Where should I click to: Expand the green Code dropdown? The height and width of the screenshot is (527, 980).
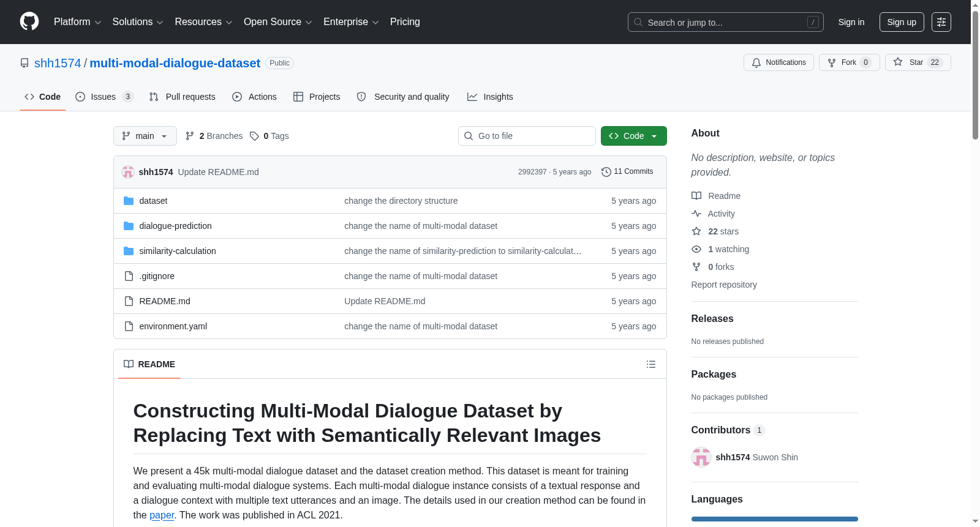[633, 136]
